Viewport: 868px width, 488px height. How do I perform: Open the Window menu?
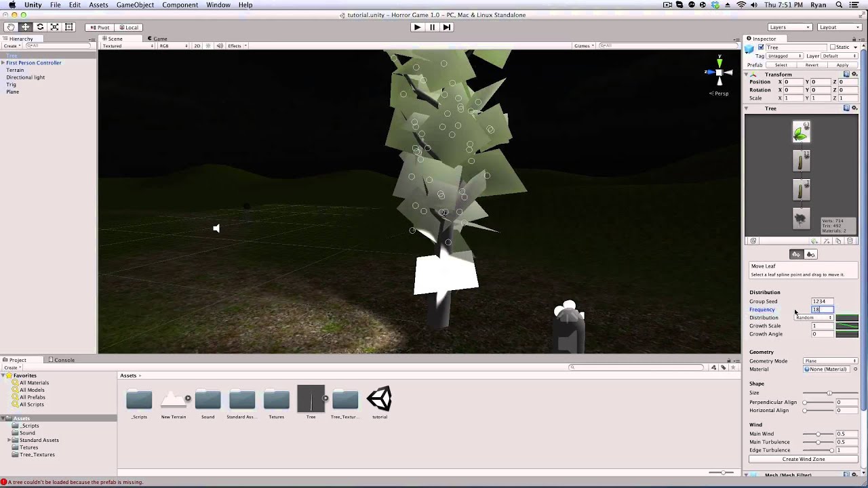click(218, 5)
